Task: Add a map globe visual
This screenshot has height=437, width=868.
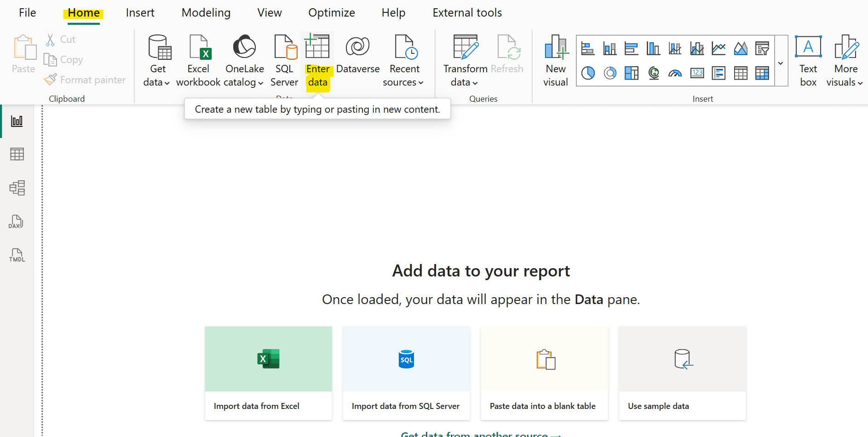Action: coord(654,73)
